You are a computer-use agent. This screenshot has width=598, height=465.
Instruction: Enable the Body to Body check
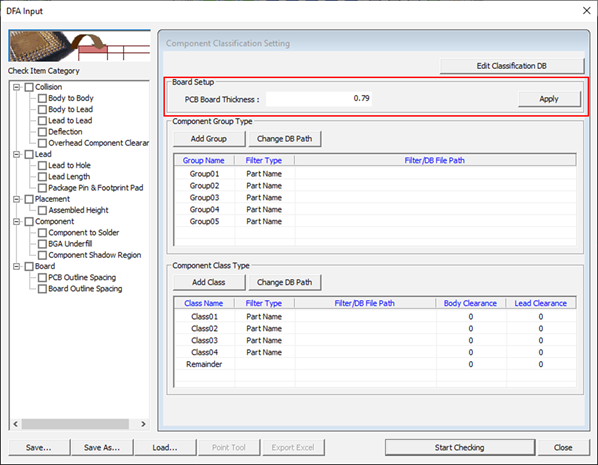coord(42,98)
